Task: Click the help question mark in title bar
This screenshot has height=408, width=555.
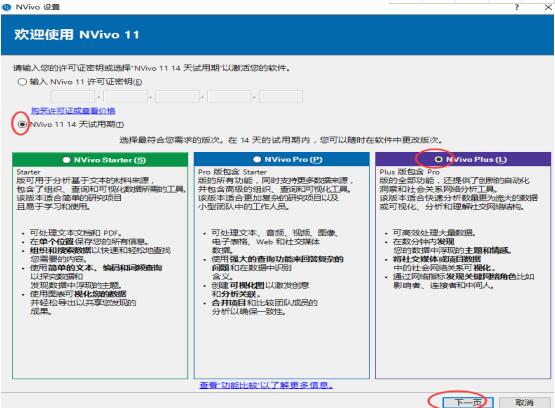Action: (517, 7)
